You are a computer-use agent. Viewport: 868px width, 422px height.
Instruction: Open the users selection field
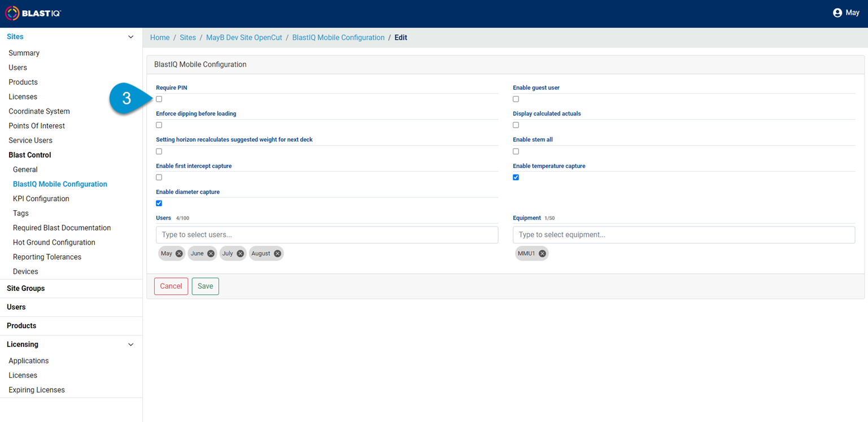point(327,234)
